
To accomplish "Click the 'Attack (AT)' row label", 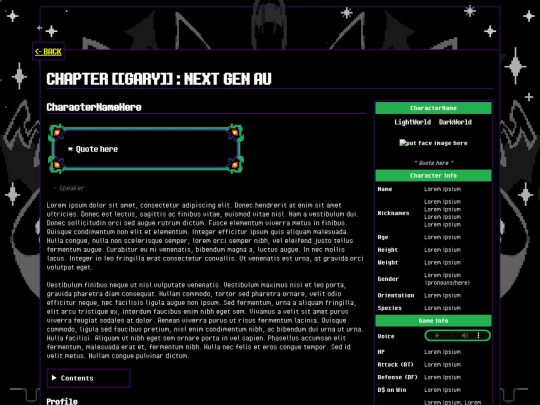I will click(395, 365).
